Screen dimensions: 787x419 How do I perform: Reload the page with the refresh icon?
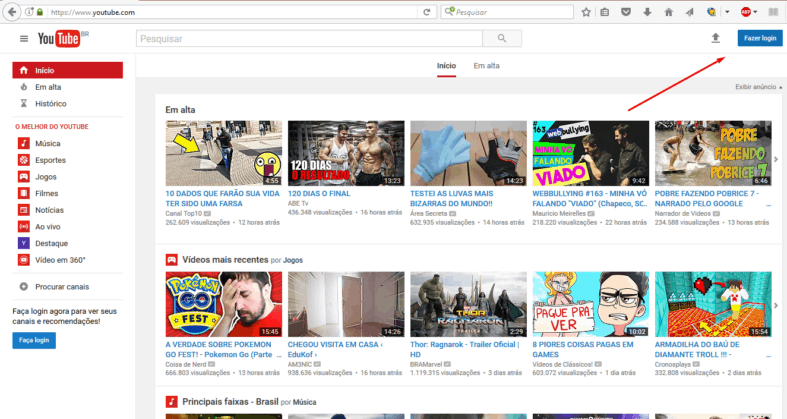[427, 12]
